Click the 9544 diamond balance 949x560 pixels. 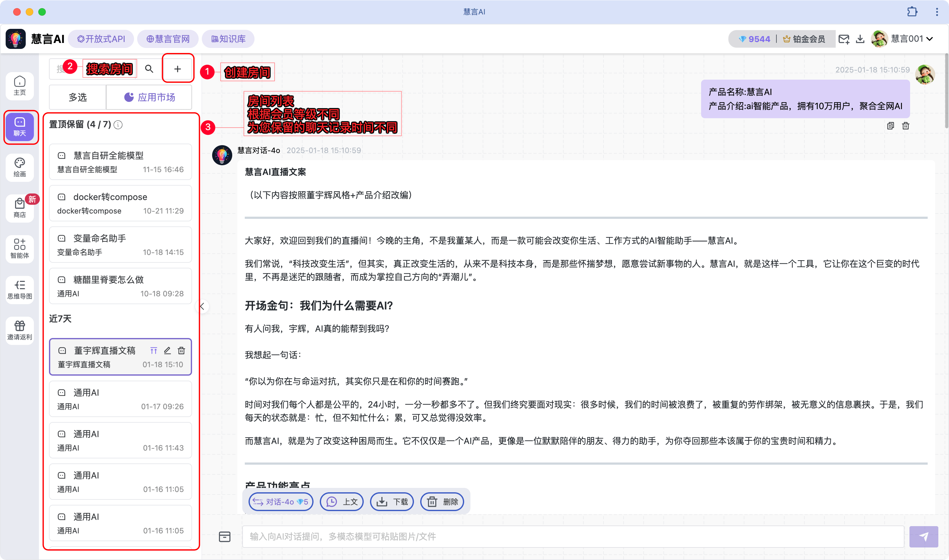tap(754, 39)
